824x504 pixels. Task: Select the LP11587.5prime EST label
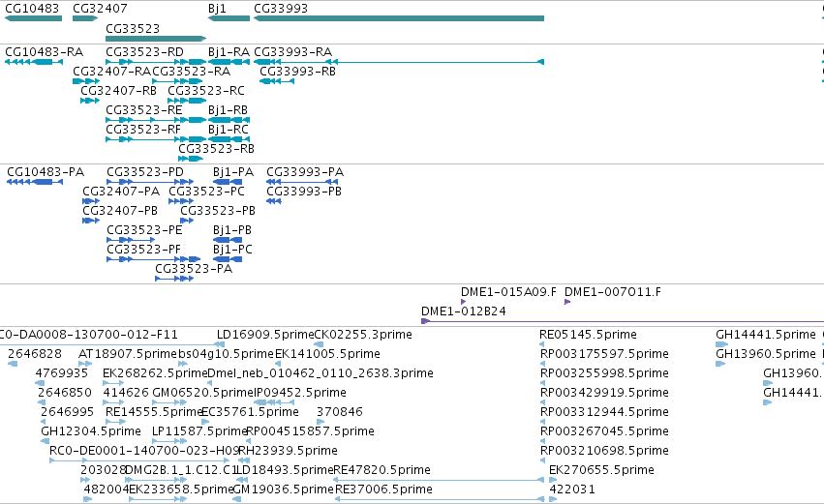pos(199,432)
